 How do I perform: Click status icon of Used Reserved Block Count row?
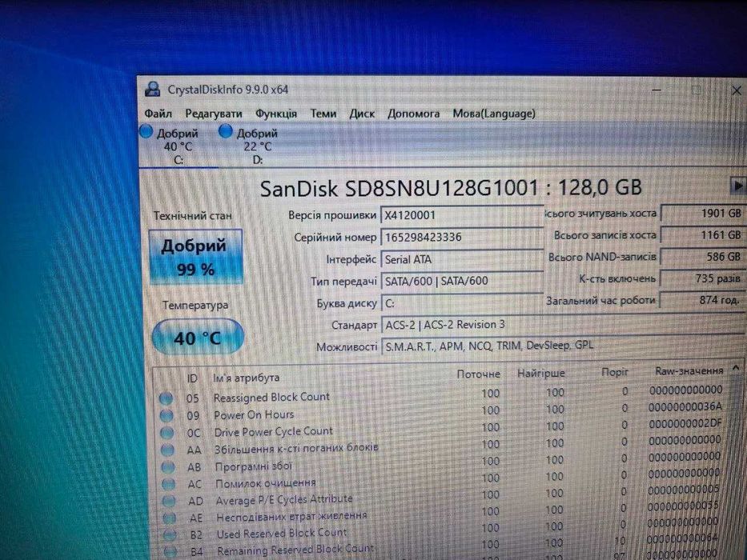pos(170,534)
